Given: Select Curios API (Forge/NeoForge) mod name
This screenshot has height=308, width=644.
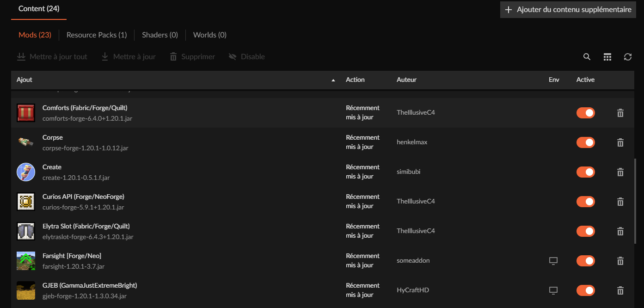Looking at the screenshot, I should click(x=83, y=197).
